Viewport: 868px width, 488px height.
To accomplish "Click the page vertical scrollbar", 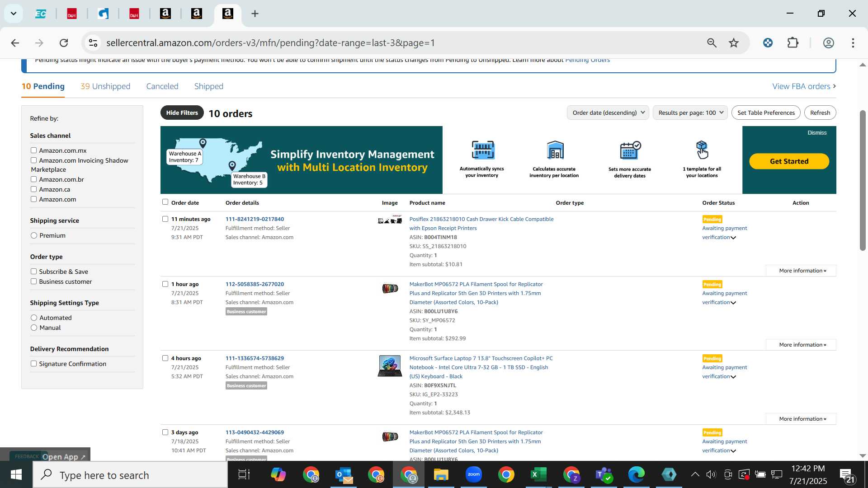I will click(863, 181).
